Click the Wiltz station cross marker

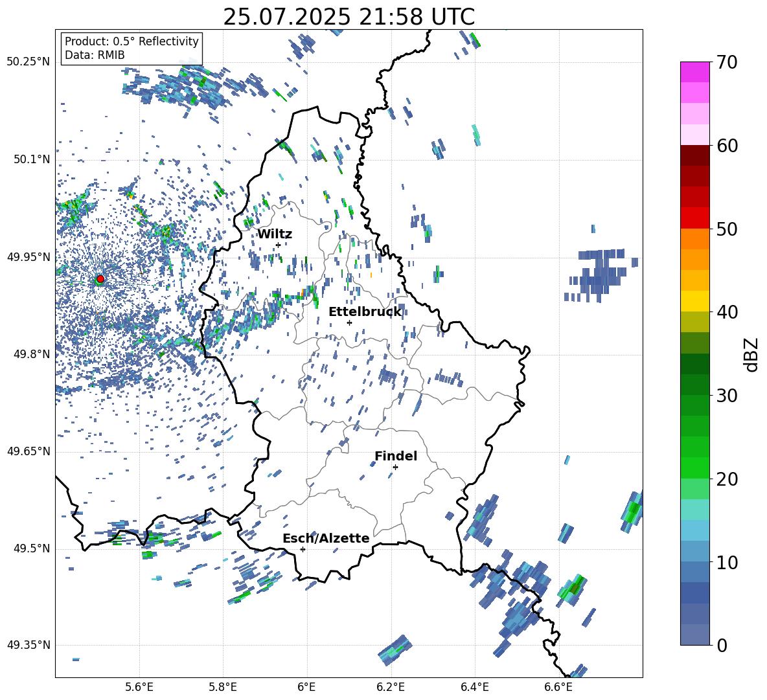pos(278,245)
